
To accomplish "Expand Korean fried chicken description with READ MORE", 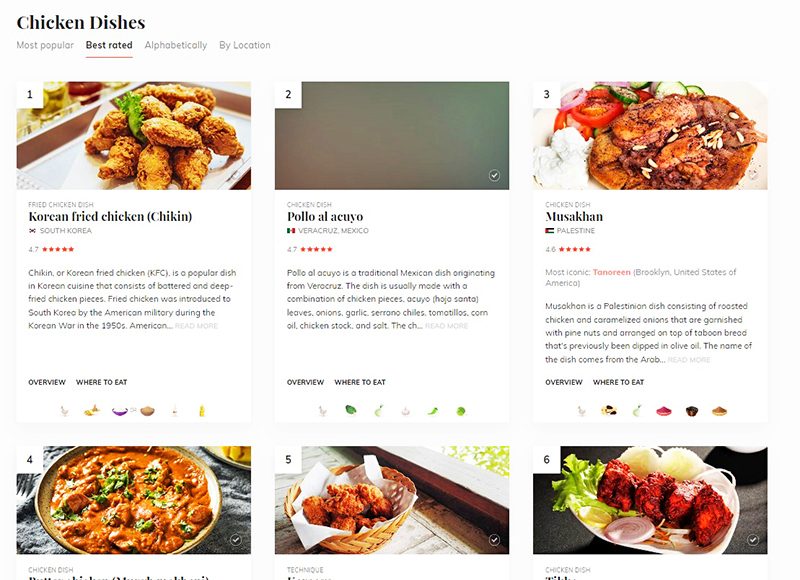I will point(196,326).
